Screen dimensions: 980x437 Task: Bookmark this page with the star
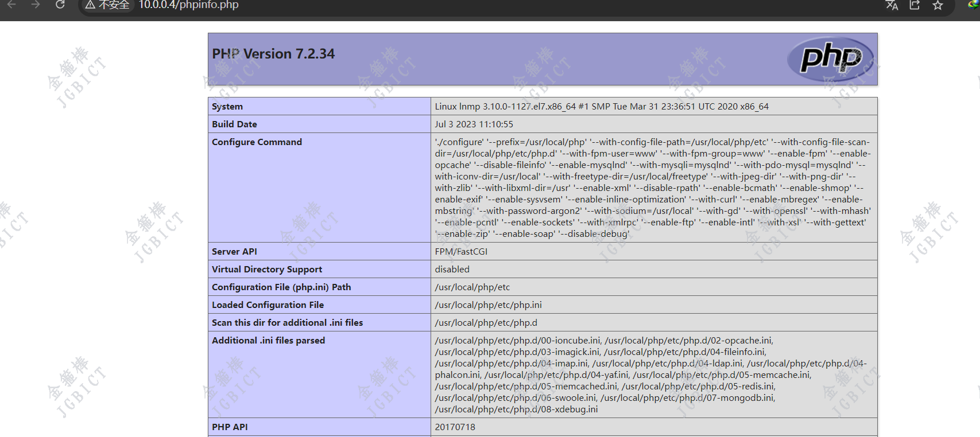pyautogui.click(x=938, y=5)
